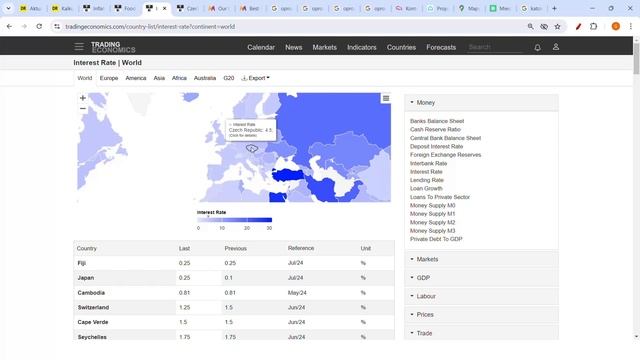Open the map chart context menu icon

coord(386,98)
